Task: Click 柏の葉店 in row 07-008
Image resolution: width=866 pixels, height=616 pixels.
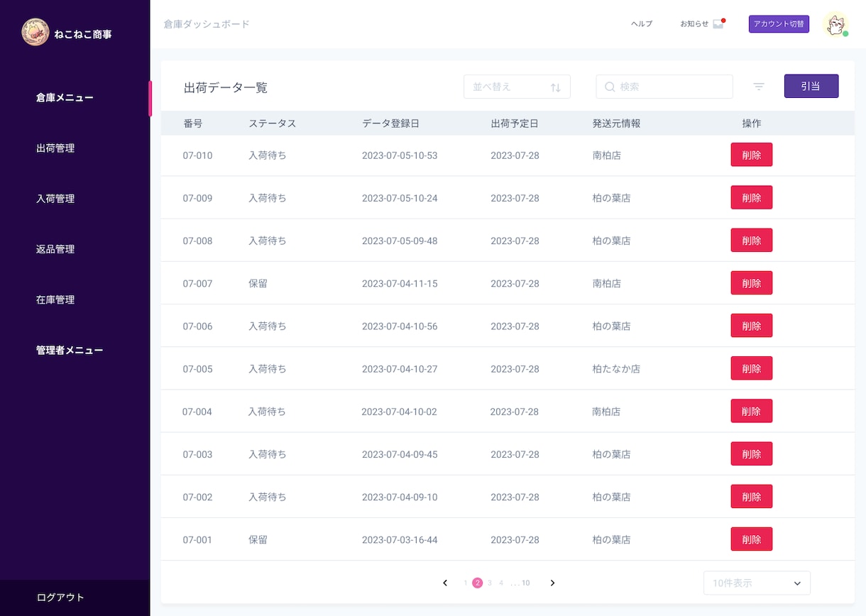Action: click(612, 241)
